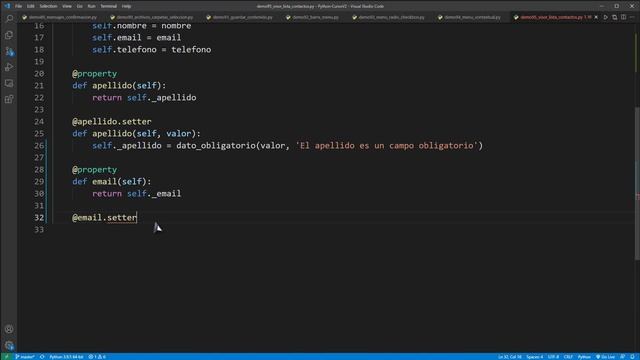Open problems errors and warnings indicator
This screenshot has height=360, width=640.
point(97,357)
